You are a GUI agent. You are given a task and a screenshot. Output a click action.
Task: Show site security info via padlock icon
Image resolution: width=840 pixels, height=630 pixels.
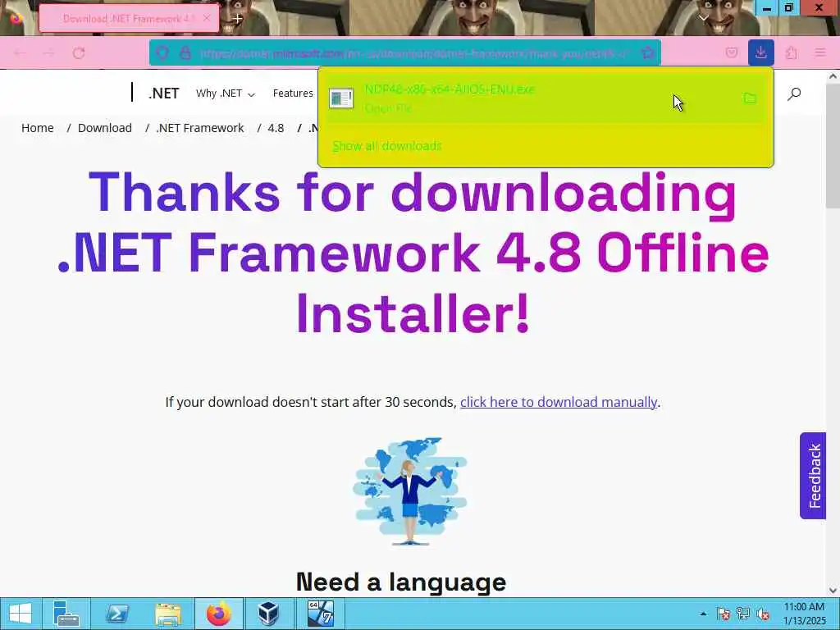tap(185, 52)
